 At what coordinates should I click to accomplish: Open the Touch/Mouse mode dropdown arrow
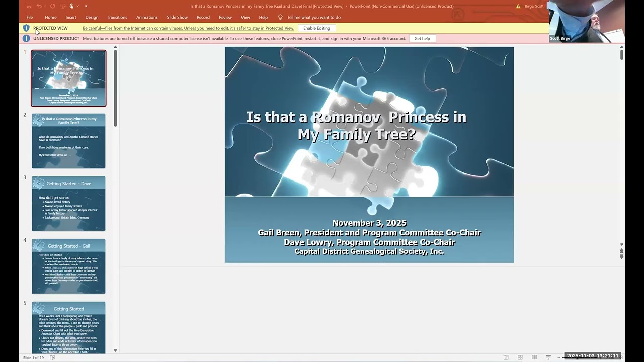(x=78, y=6)
